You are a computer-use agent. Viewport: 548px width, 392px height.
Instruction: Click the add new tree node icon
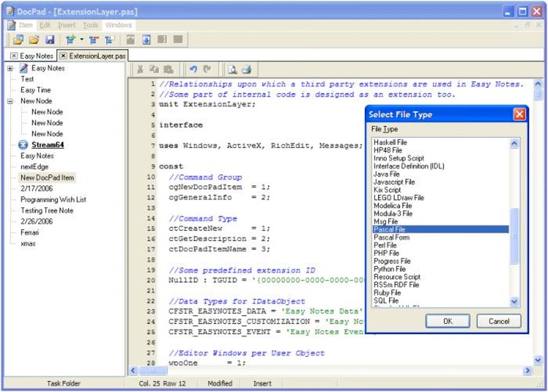click(70, 39)
